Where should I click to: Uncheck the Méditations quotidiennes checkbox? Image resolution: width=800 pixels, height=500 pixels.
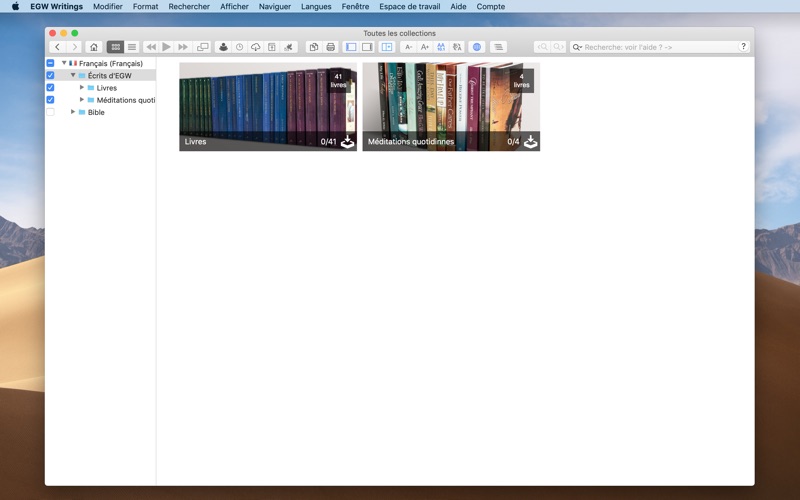(50, 100)
